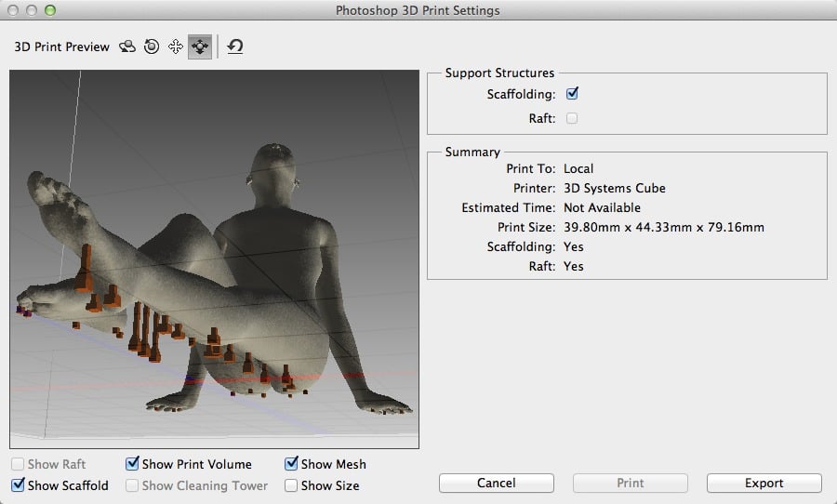Close the 3D Print Settings window

pos(13,10)
